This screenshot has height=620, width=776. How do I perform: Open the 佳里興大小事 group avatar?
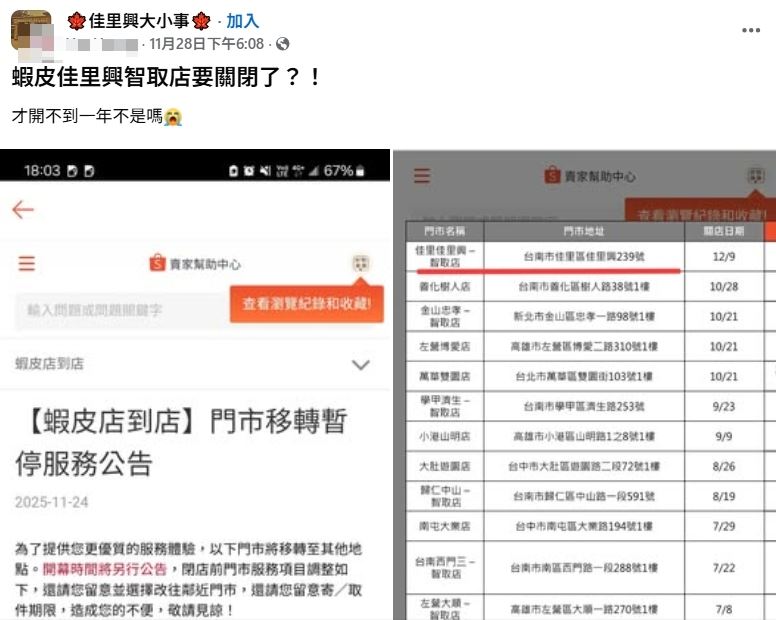tap(31, 30)
